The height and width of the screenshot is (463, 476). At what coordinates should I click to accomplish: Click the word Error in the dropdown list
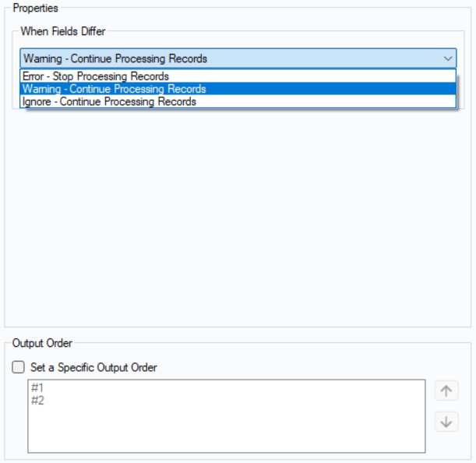[x=33, y=76]
